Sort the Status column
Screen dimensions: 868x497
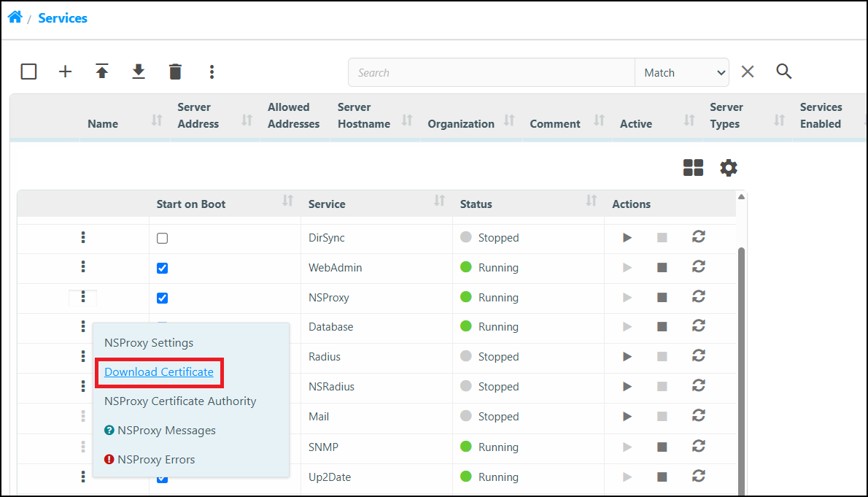pyautogui.click(x=592, y=201)
